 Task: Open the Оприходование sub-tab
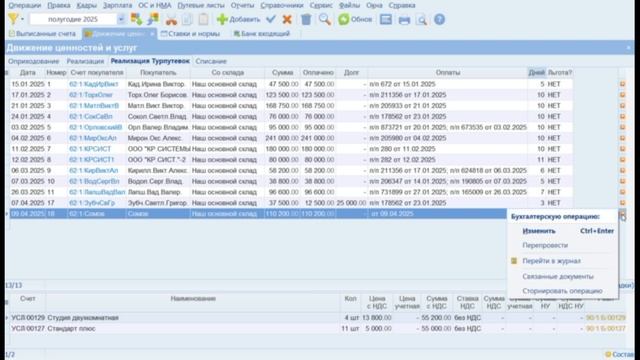click(33, 61)
